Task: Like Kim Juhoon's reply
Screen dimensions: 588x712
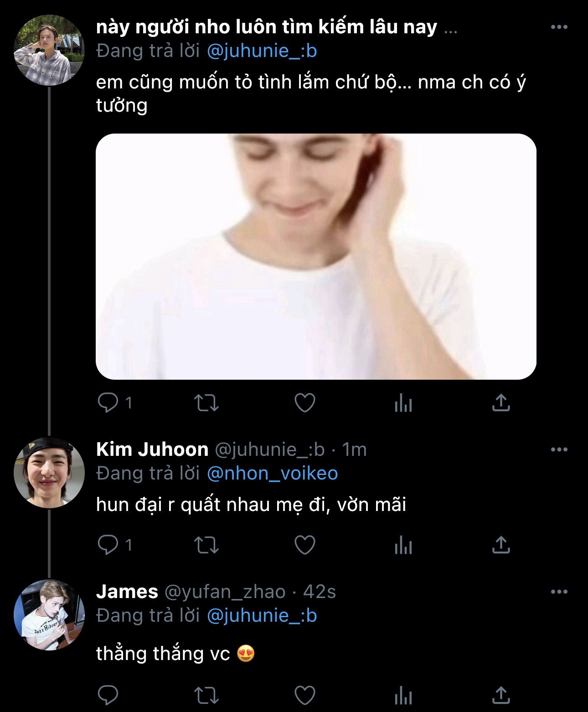Action: tap(305, 545)
